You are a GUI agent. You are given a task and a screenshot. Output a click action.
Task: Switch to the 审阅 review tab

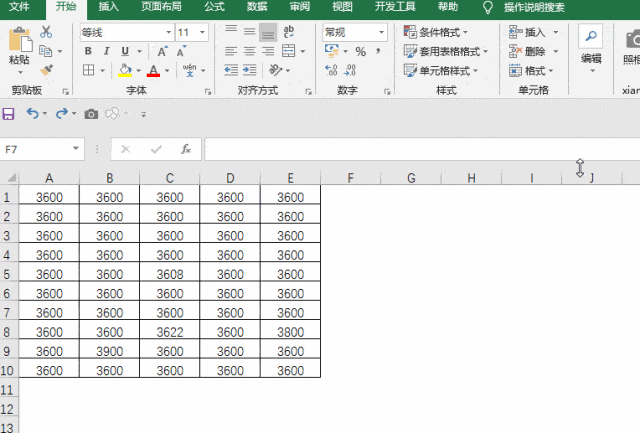pos(300,7)
